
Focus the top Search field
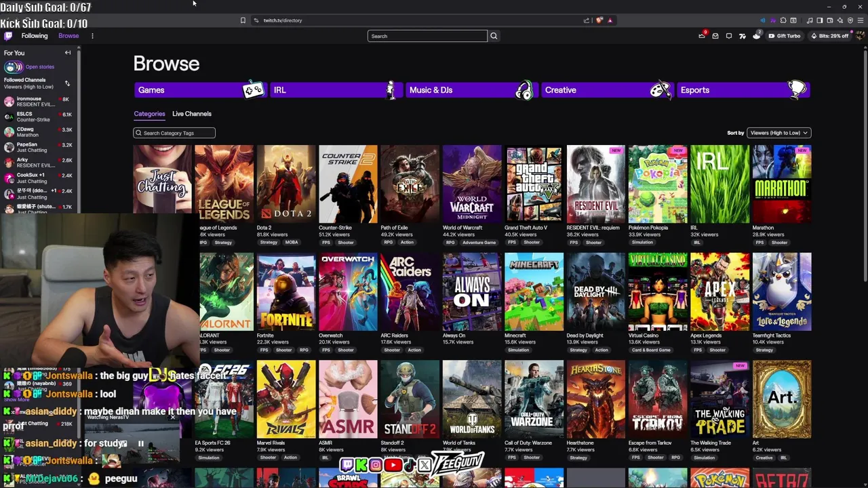click(427, 36)
